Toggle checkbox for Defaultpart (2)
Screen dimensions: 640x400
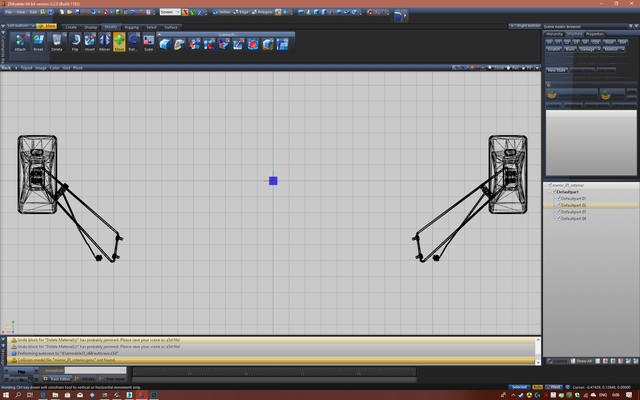point(558,205)
